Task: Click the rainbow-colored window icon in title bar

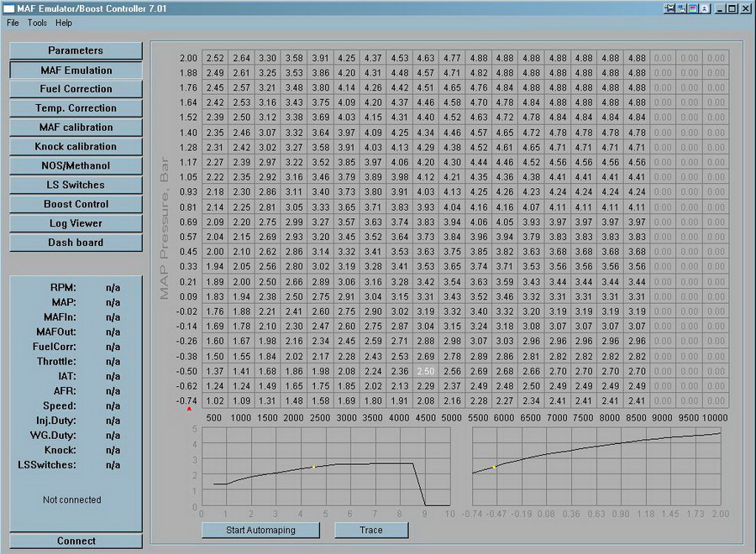Action: (x=693, y=8)
